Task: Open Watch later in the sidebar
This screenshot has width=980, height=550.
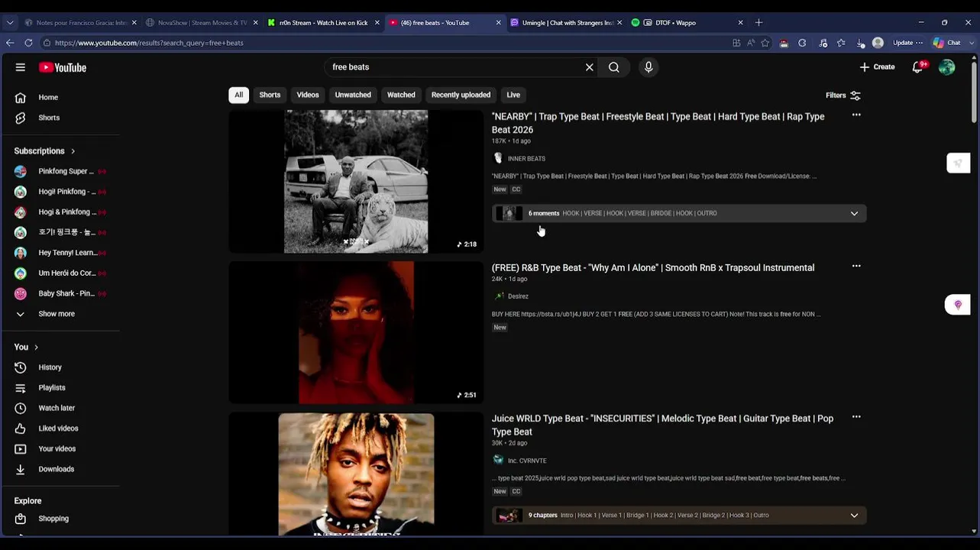Action: [57, 408]
